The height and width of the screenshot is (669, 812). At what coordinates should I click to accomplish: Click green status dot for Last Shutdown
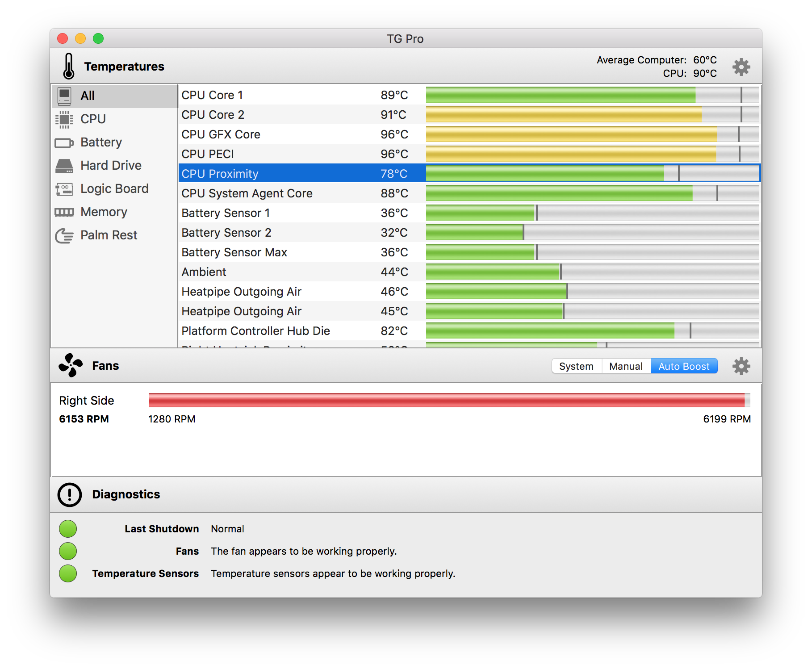[x=68, y=529]
